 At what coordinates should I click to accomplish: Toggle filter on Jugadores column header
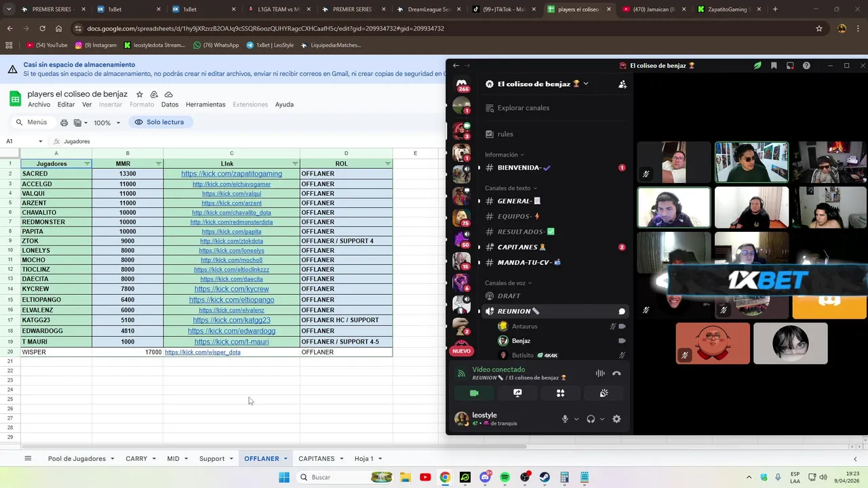(87, 164)
